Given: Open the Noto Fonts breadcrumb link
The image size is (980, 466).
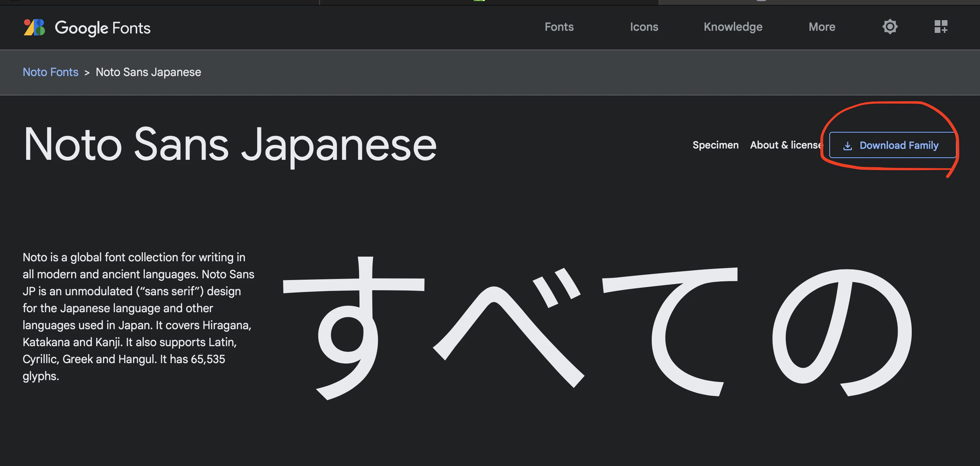Looking at the screenshot, I should 50,72.
